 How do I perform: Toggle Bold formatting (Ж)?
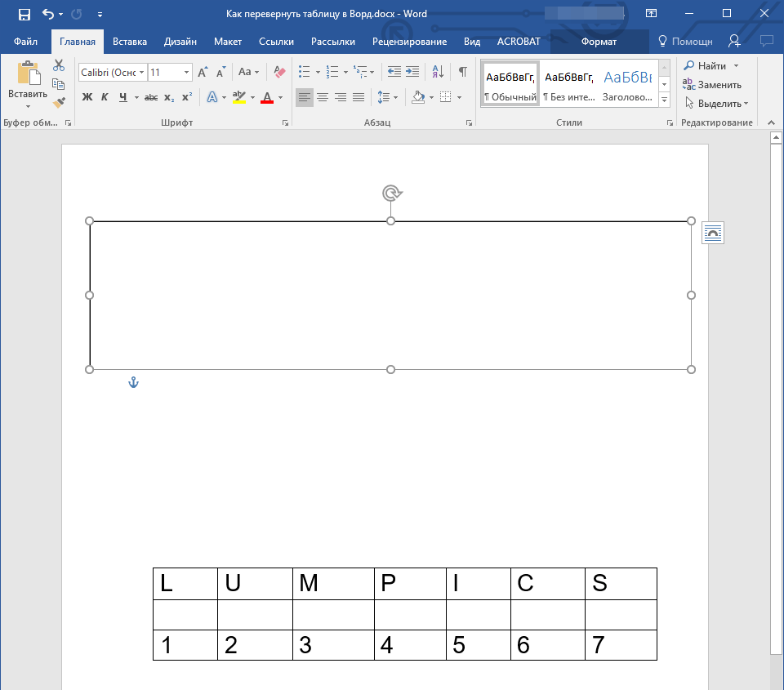(x=87, y=97)
